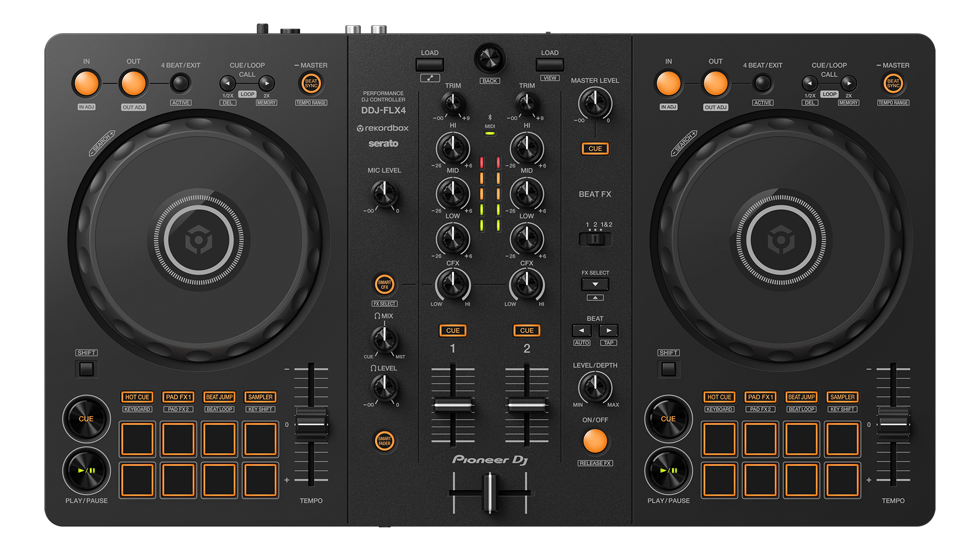The width and height of the screenshot is (980, 551).
Task: Adjust the MIC LEVEL knob
Action: click(x=384, y=195)
